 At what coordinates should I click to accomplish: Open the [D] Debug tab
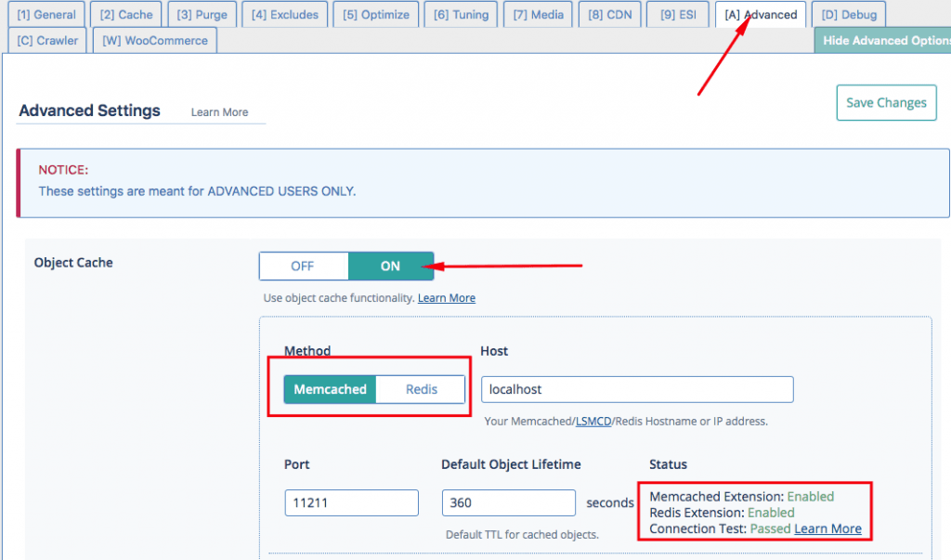[x=849, y=15]
